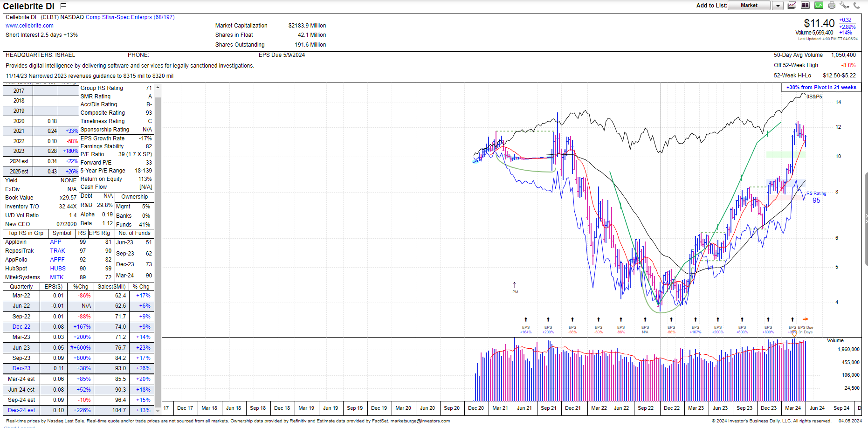This screenshot has width=868, height=428.
Task: Open the HUBS symbol link for HubSpot
Action: click(x=58, y=269)
